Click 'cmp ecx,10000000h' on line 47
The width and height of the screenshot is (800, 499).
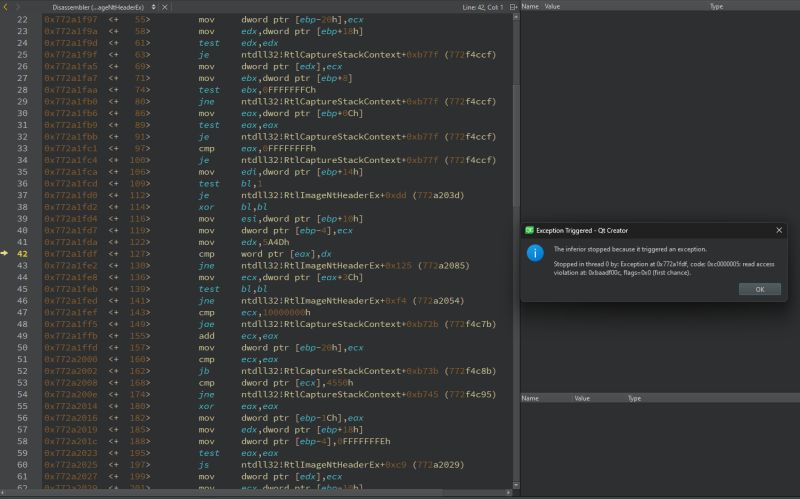(254, 312)
